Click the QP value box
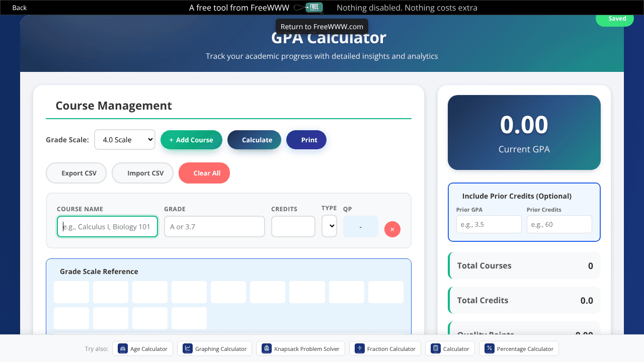This screenshot has height=362, width=644. tap(361, 227)
